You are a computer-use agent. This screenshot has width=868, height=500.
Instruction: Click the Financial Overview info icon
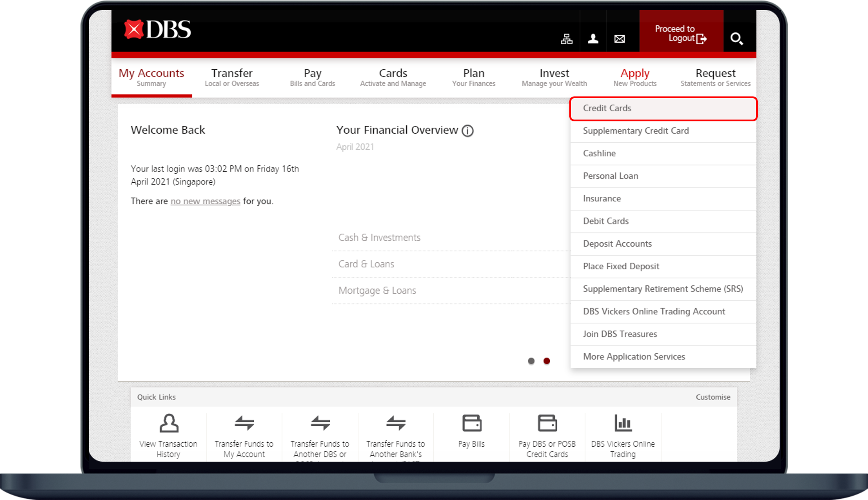click(x=468, y=131)
